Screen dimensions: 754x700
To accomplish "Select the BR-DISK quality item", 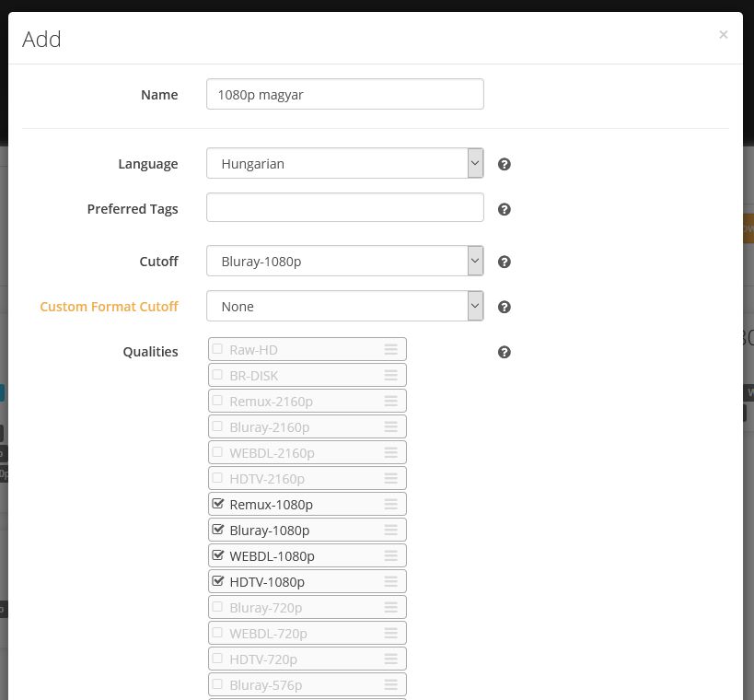I will click(307, 375).
